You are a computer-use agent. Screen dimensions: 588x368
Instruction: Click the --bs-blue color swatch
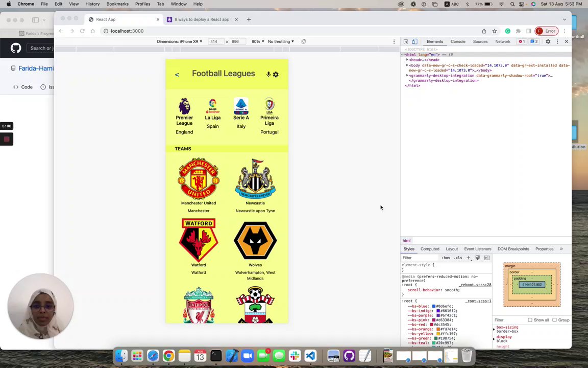coord(433,307)
